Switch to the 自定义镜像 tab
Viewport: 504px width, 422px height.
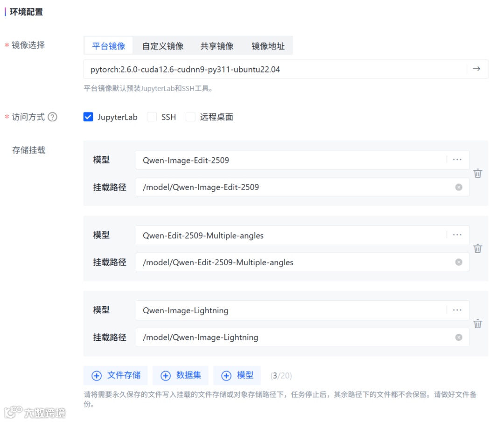[x=163, y=46]
